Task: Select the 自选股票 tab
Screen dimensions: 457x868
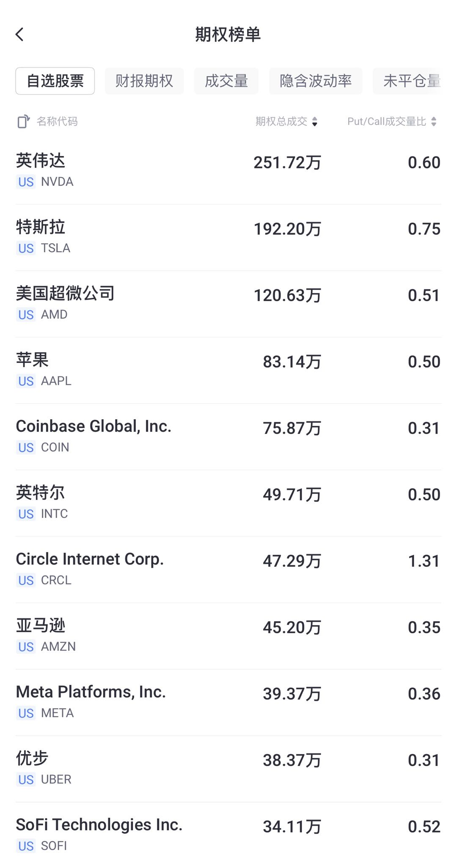Action: pyautogui.click(x=55, y=81)
